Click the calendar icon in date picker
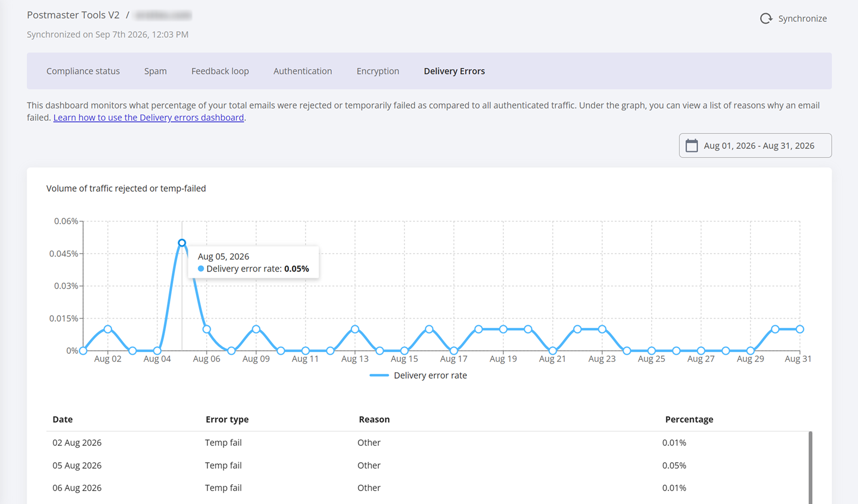 pyautogui.click(x=691, y=146)
